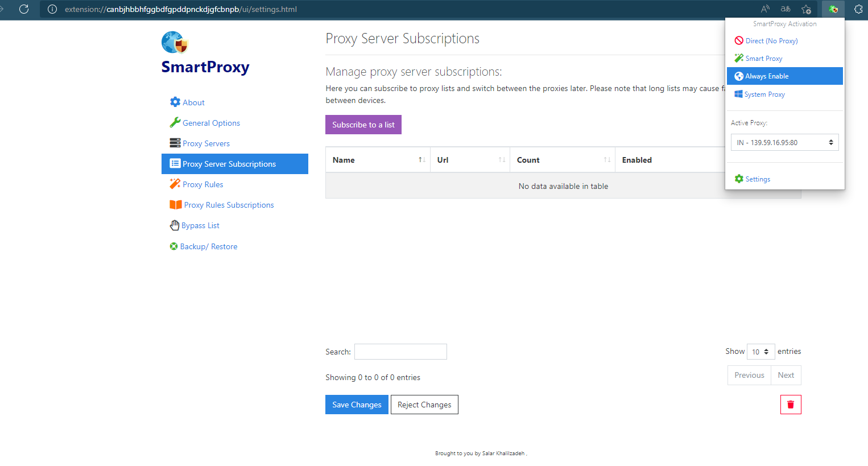The height and width of the screenshot is (466, 868).
Task: Click the System Proxy Windows icon
Action: tap(738, 94)
